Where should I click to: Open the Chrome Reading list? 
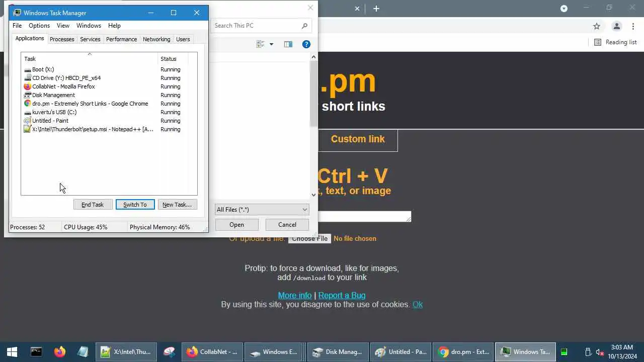(x=615, y=42)
